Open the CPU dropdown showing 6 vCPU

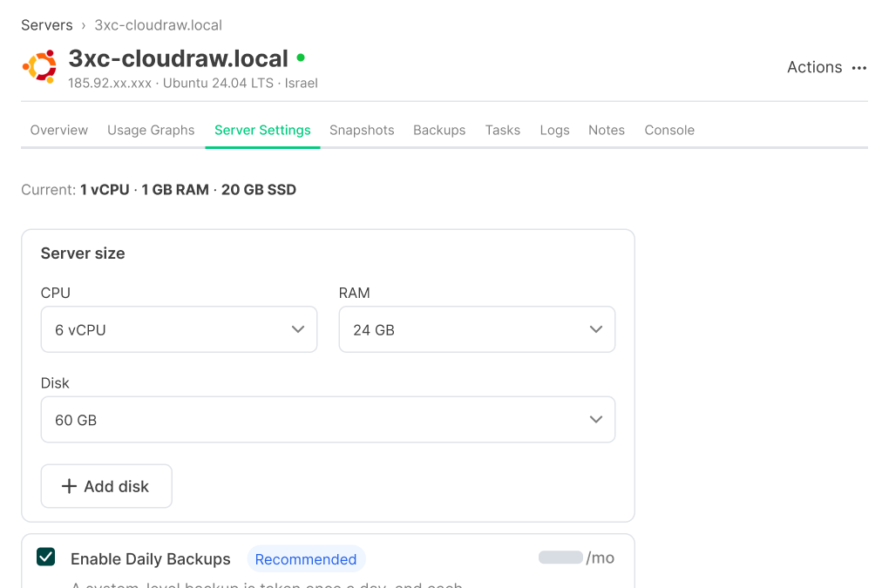[x=180, y=329]
